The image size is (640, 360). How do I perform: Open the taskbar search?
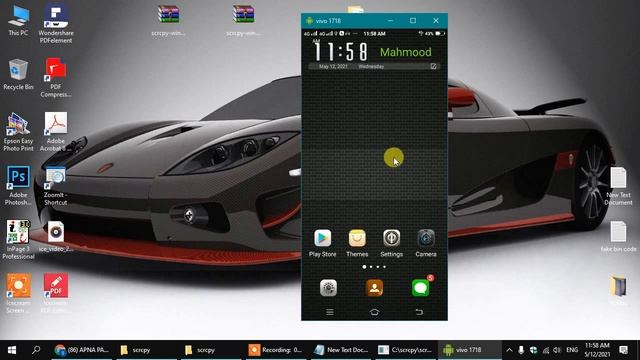tap(36, 350)
